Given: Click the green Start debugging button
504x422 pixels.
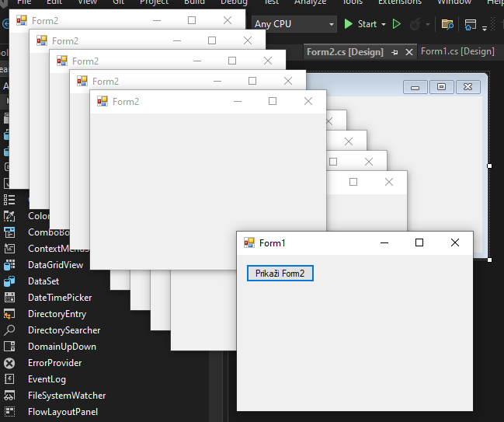Looking at the screenshot, I should 349,24.
